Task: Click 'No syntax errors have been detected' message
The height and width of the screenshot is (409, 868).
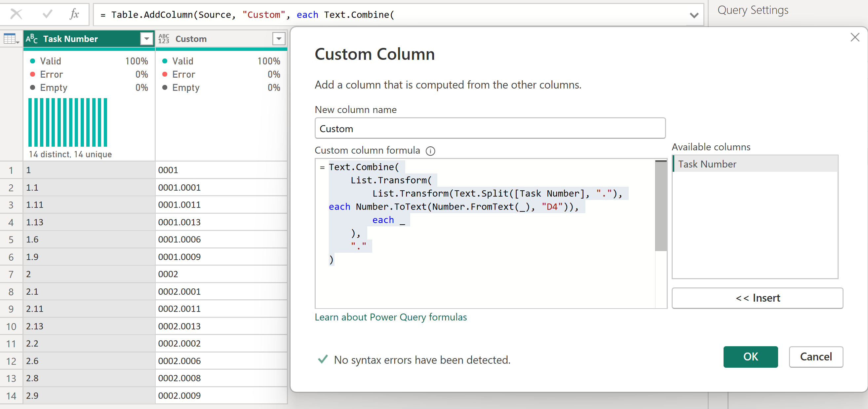Action: click(x=422, y=360)
